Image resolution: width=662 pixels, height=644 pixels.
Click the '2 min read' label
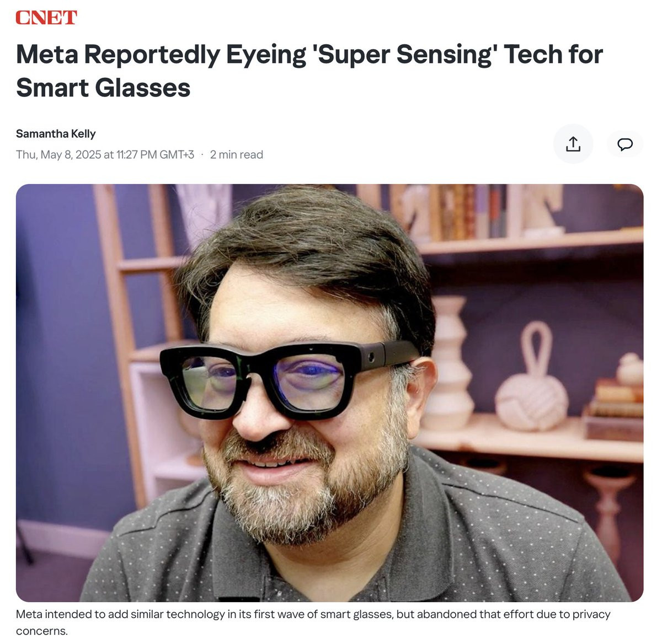click(236, 154)
